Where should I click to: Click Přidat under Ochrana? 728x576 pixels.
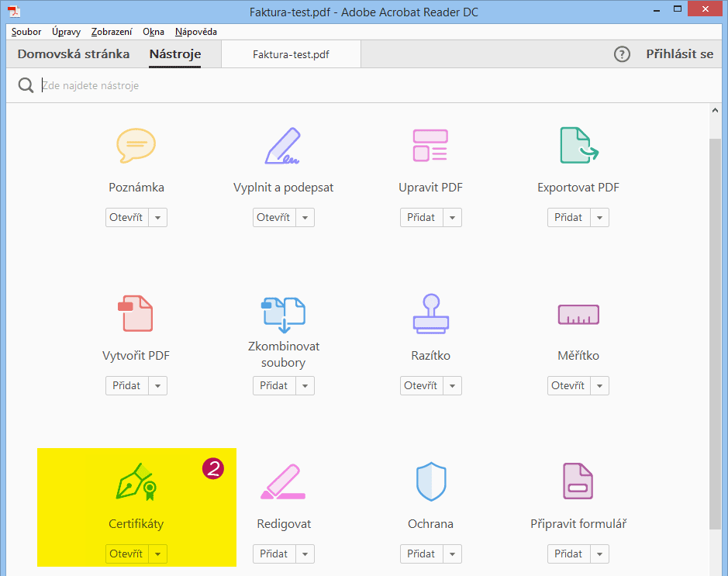coord(422,554)
